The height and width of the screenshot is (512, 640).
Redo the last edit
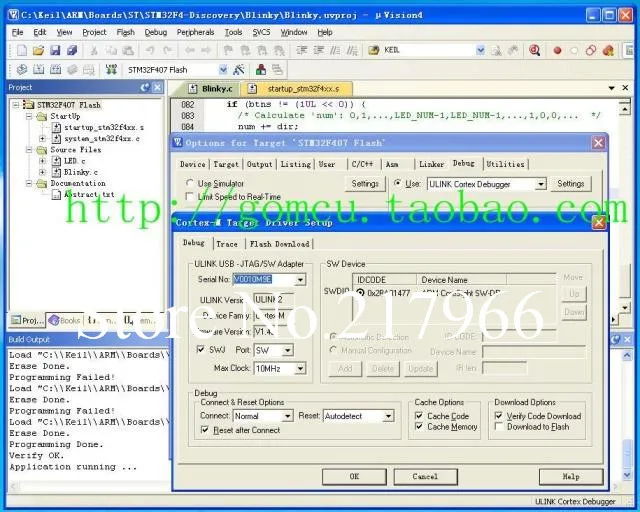pos(167,50)
